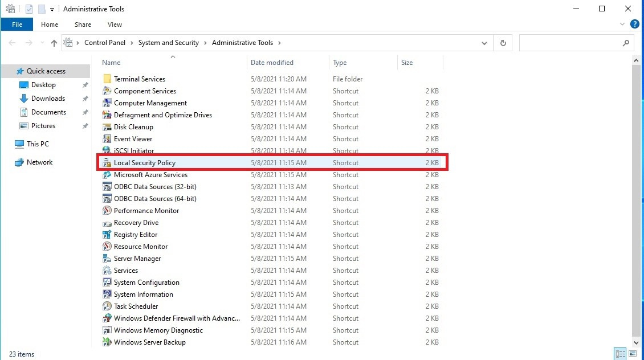Select the System Information icon
Screen dimensions: 644x360
pos(107,294)
